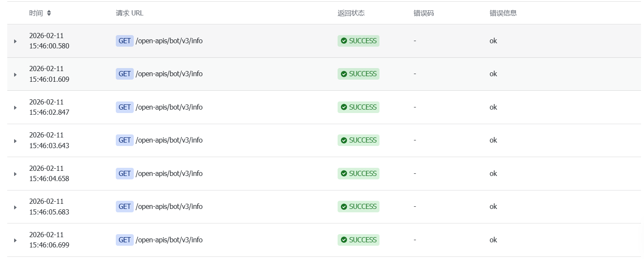Click the ok error message in the 15:46:04.658 row

pos(494,173)
